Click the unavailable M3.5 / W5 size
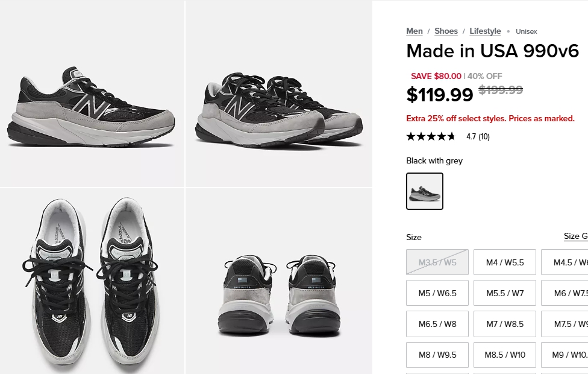588x374 pixels. pyautogui.click(x=437, y=262)
